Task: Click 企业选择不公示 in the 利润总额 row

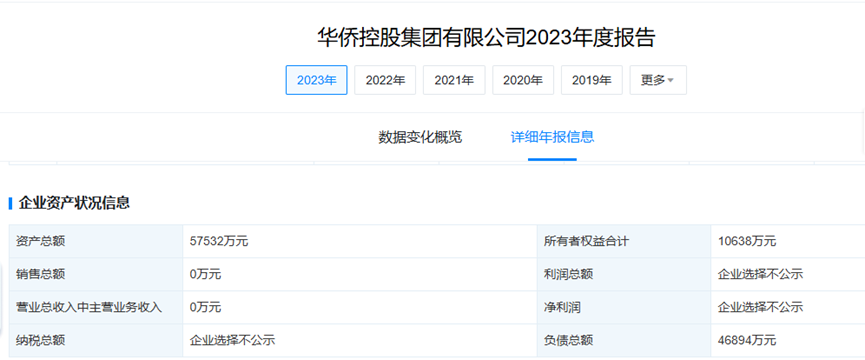Action: 760,274
